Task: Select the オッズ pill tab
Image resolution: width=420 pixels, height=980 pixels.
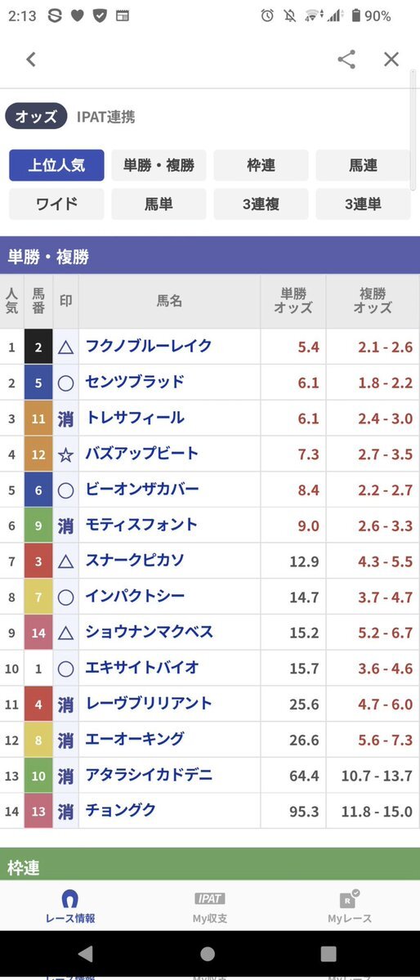Action: [36, 116]
